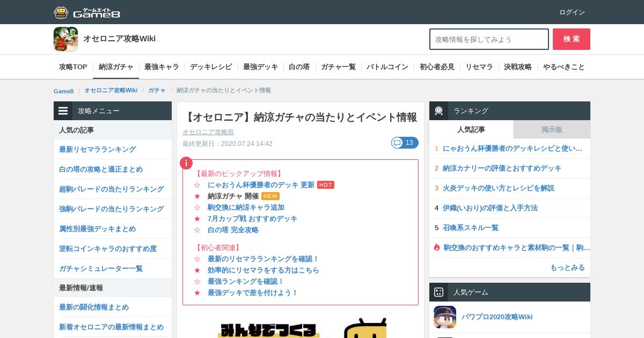Open 最強デッキ navigation item
Image resolution: width=644 pixels, height=338 pixels.
pyautogui.click(x=260, y=67)
